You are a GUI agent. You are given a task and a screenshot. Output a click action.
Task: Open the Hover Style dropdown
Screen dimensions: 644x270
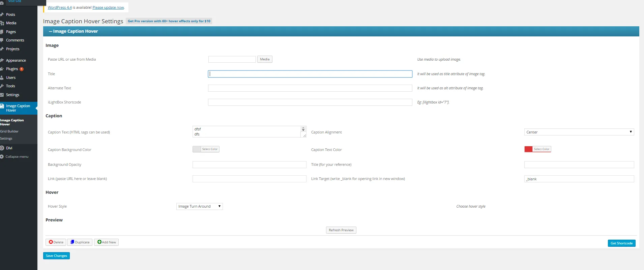[200, 206]
